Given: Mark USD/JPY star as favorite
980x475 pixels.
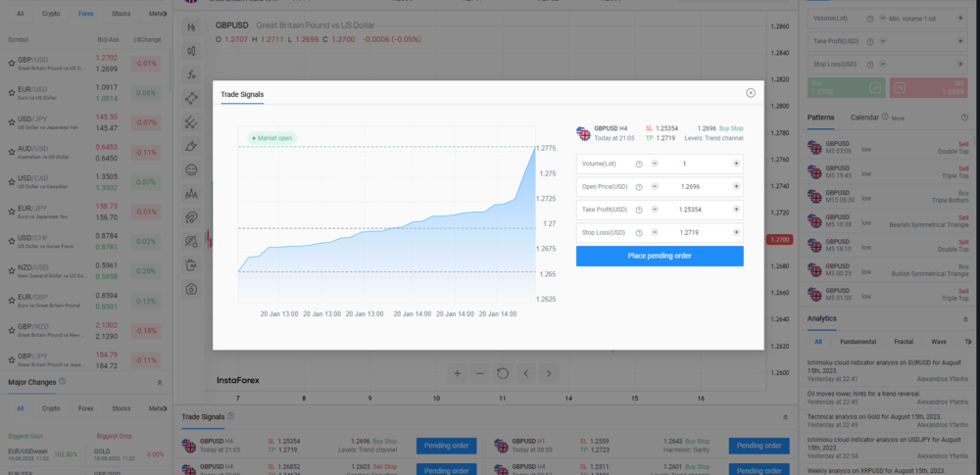Looking at the screenshot, I should pyautogui.click(x=11, y=121).
